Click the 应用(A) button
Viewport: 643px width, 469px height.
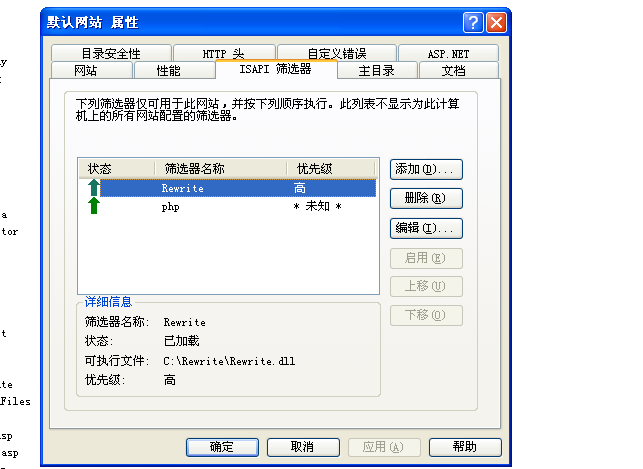pos(384,447)
